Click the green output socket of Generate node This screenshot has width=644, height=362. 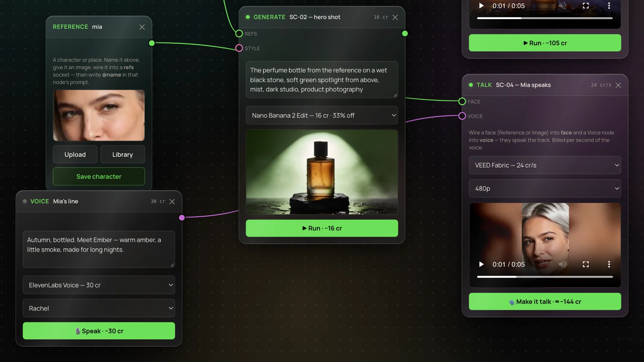[405, 34]
